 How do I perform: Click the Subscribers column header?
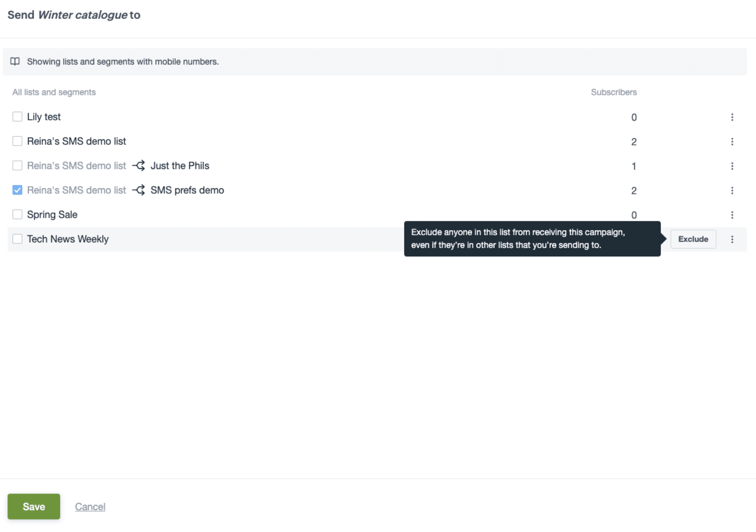coord(613,92)
